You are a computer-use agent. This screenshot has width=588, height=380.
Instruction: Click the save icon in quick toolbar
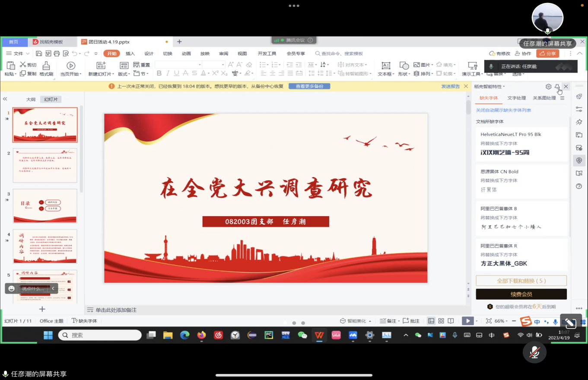point(39,54)
